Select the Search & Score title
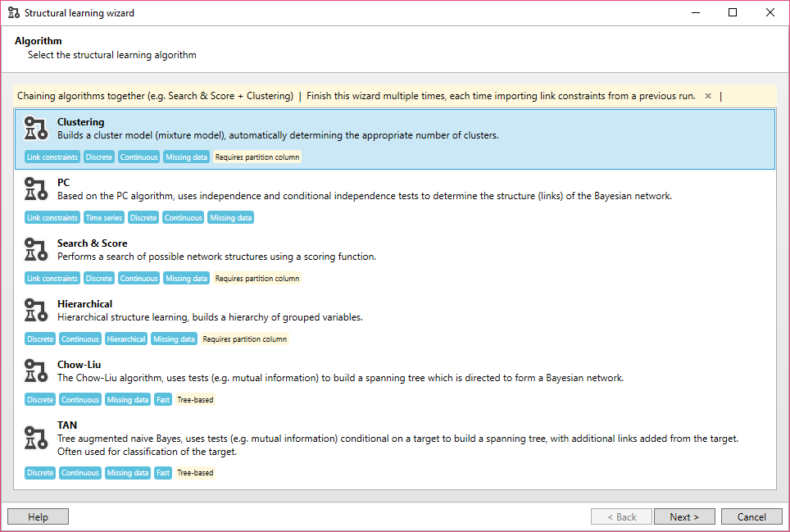The height and width of the screenshot is (532, 790). (92, 243)
